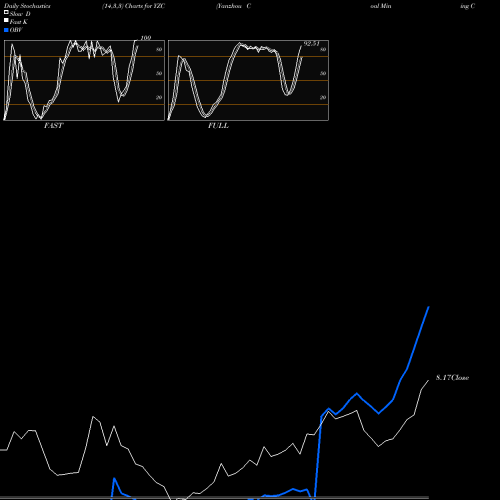
Task: Open the FULL stochastic chart panel
Action: tap(248, 80)
